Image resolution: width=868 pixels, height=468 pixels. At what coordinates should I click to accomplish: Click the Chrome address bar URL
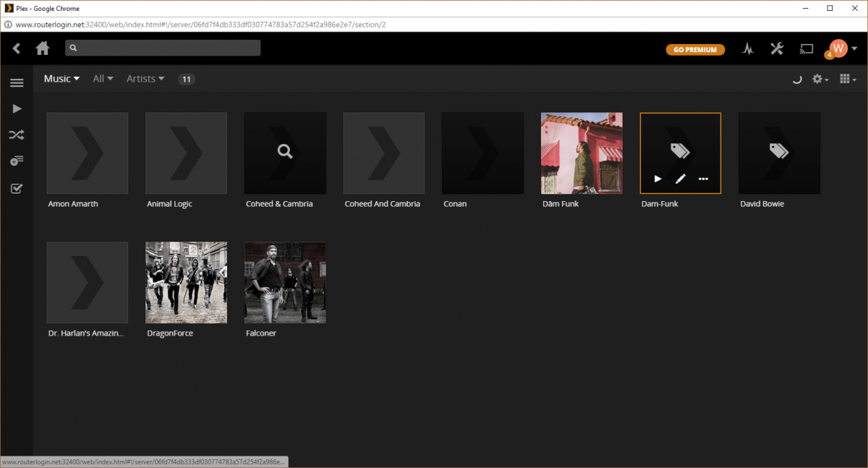[x=200, y=25]
